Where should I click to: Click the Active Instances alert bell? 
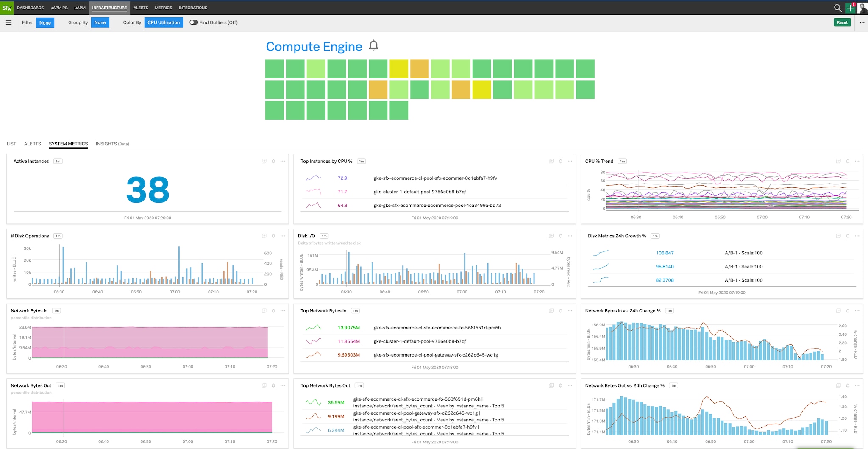(273, 161)
